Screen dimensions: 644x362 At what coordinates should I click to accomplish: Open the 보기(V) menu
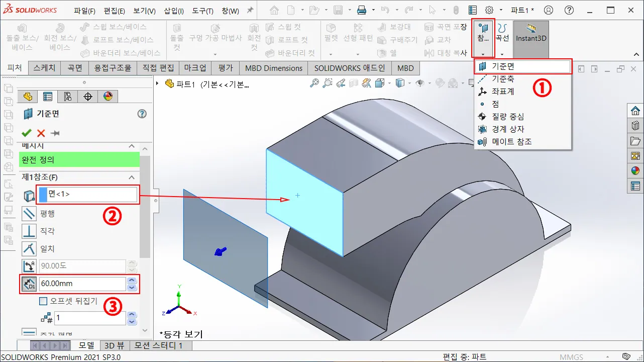pyautogui.click(x=145, y=11)
